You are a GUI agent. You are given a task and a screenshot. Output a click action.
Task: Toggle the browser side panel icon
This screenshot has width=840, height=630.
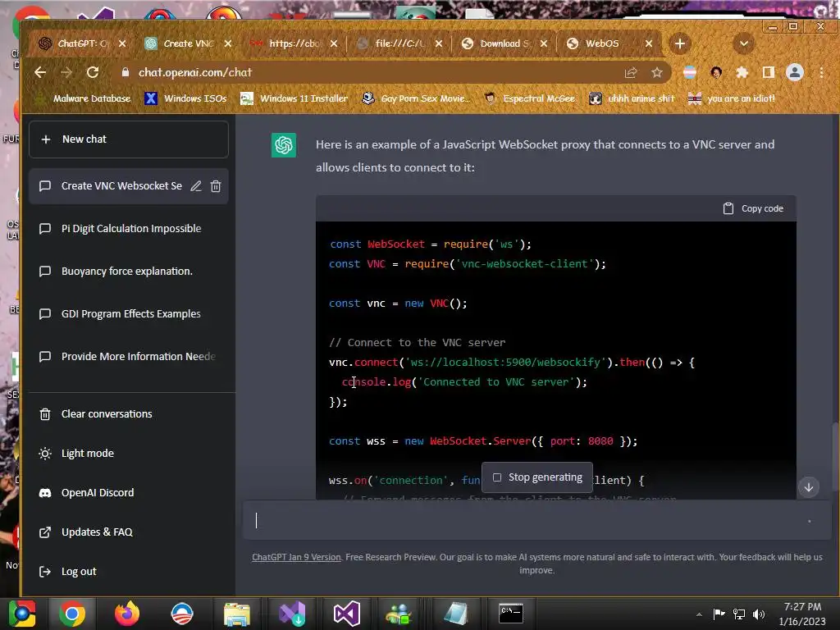pos(768,72)
